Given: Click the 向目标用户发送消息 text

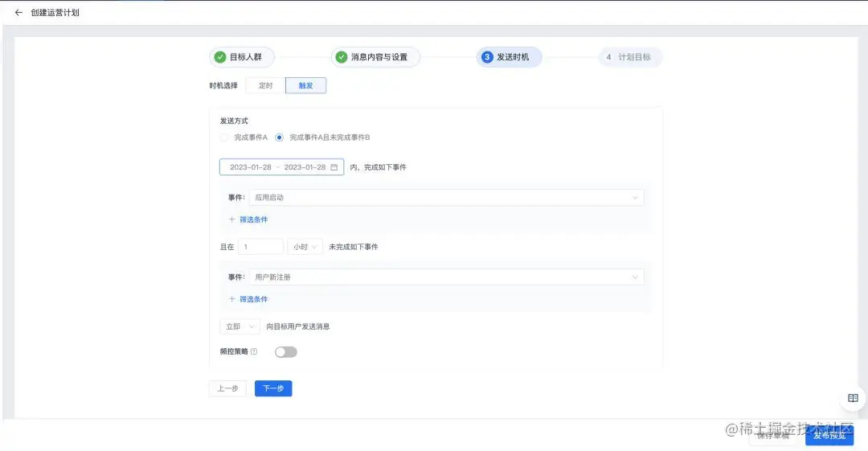Looking at the screenshot, I should pyautogui.click(x=298, y=326).
